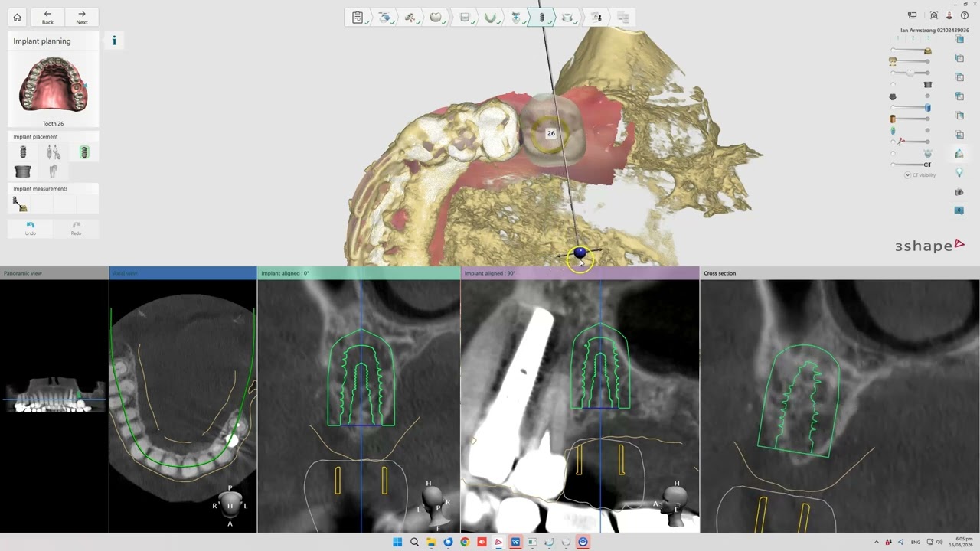
Task: Open the scan alignment workflow step
Action: point(384,17)
